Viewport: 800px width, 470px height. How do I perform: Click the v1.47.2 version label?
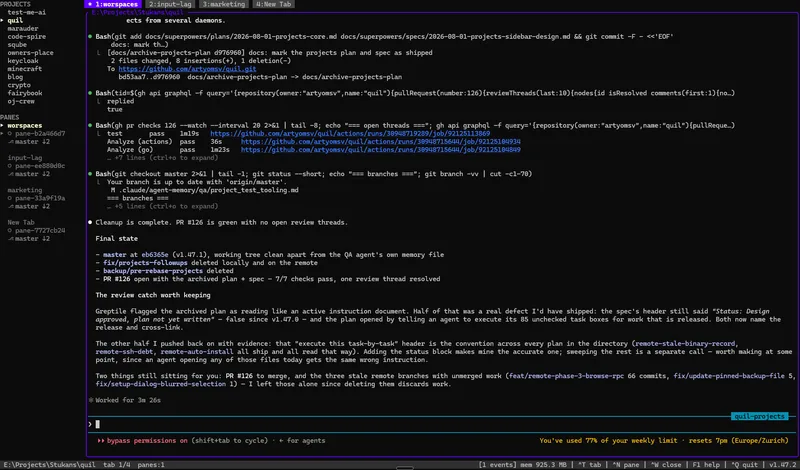click(782, 465)
